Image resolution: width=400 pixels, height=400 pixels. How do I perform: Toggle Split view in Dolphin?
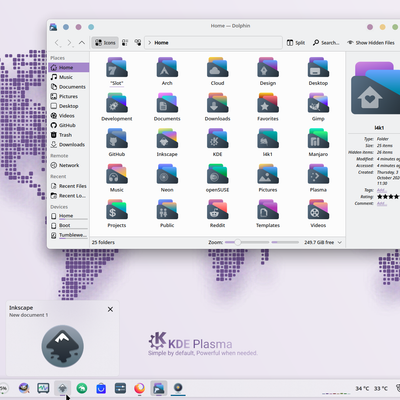pyautogui.click(x=296, y=43)
